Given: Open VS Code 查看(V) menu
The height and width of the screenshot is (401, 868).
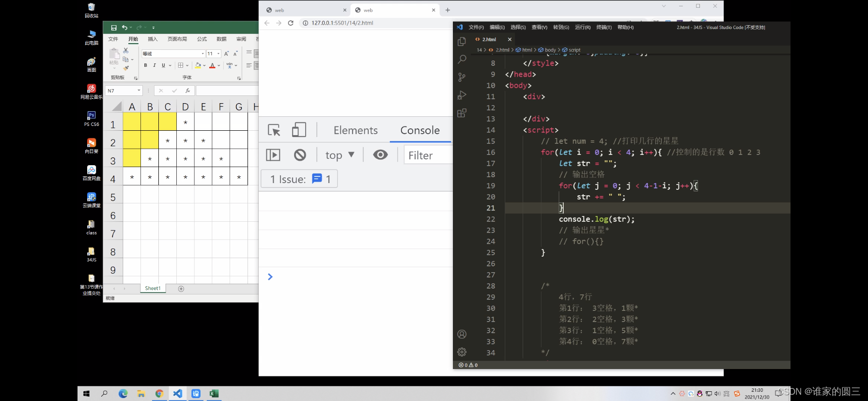Looking at the screenshot, I should coord(540,28).
